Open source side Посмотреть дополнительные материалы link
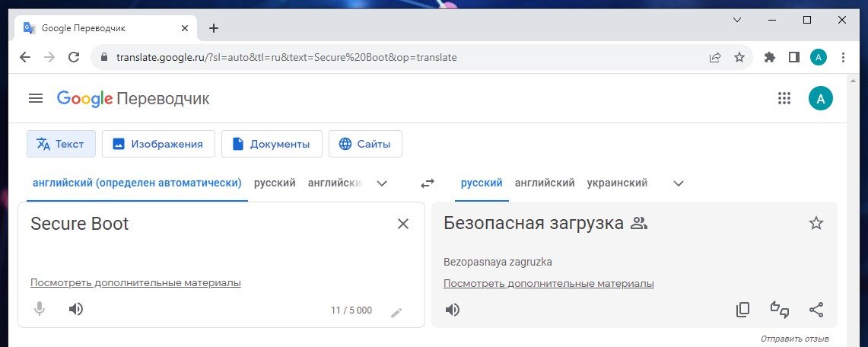The width and height of the screenshot is (868, 347). pyautogui.click(x=135, y=283)
